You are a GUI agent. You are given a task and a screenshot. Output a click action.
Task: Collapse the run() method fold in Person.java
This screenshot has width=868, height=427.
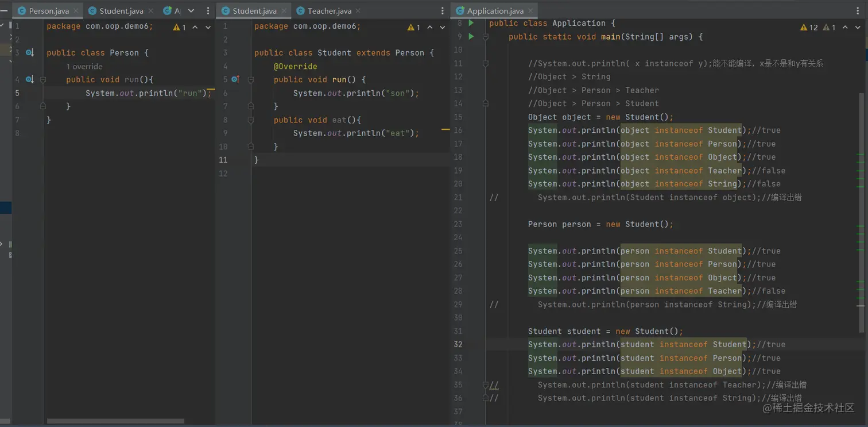coord(43,80)
